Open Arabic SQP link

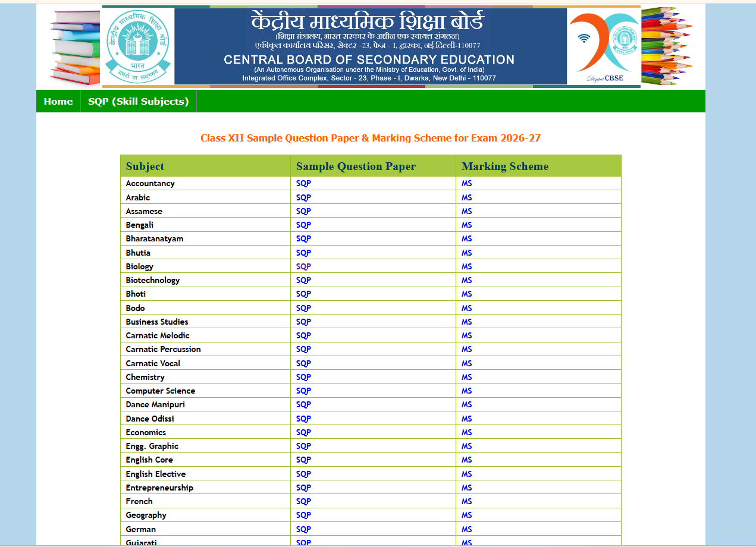point(304,197)
